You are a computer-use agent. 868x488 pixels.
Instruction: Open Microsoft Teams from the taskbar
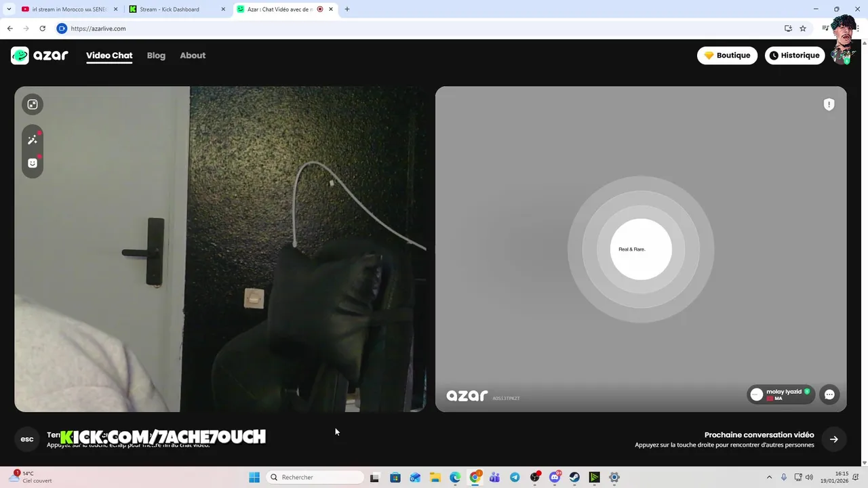point(494,477)
